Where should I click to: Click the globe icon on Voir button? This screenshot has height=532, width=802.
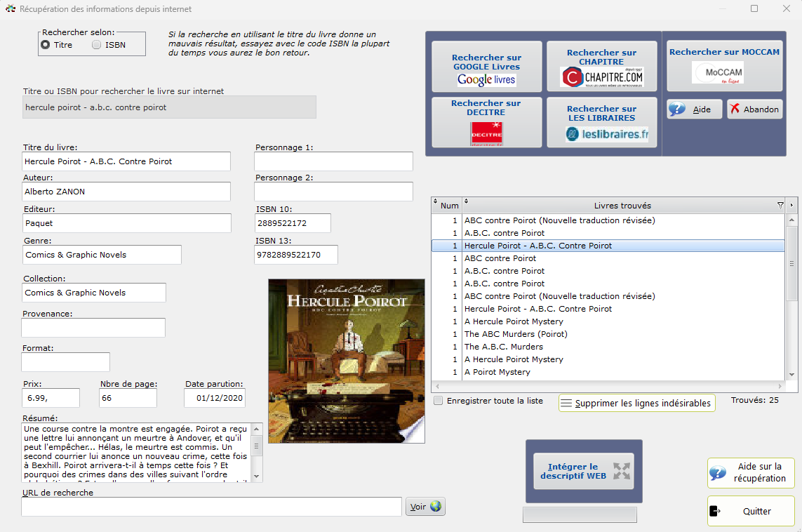(x=436, y=506)
